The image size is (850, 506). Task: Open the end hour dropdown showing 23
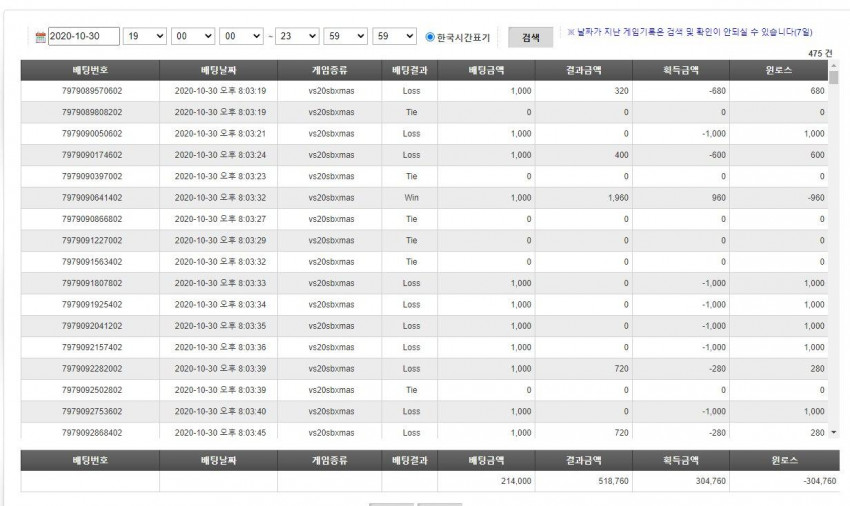click(x=297, y=36)
